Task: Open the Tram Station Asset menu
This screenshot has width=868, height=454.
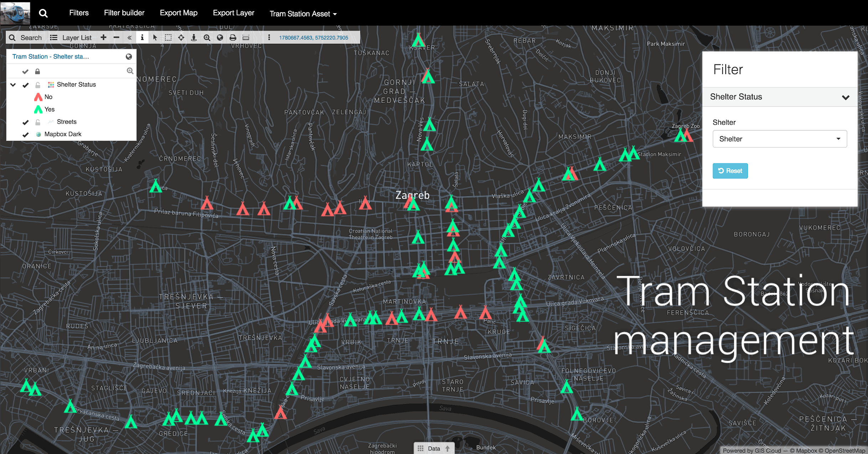Action: coord(303,14)
